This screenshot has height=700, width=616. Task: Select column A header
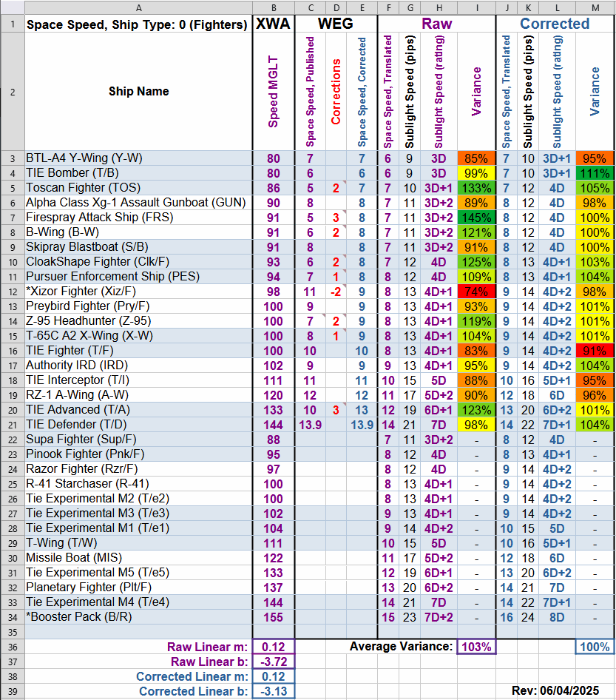click(x=139, y=7)
